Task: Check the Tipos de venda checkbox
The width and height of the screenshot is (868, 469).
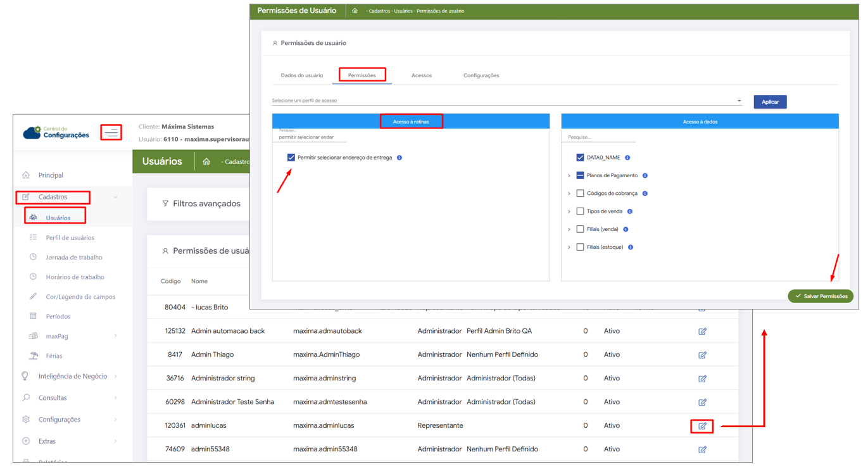Action: 580,211
